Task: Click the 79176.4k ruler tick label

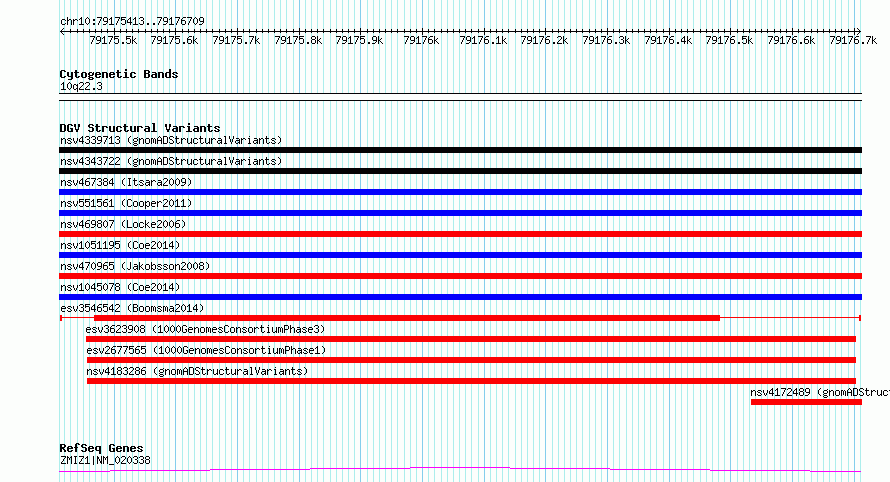Action: coord(668,40)
